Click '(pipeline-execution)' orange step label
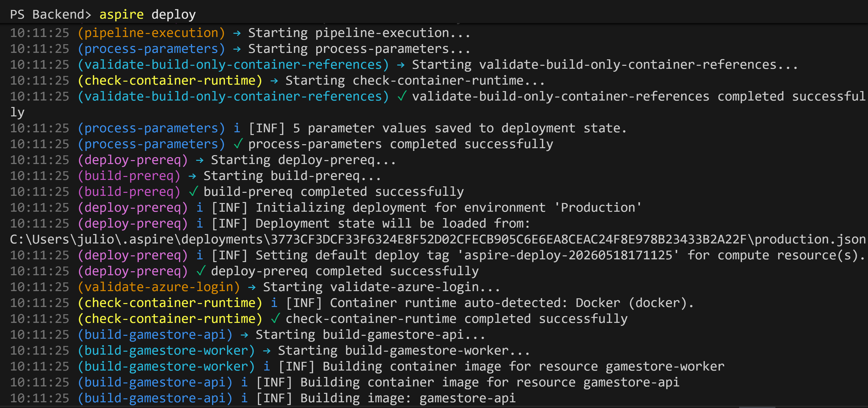The image size is (868, 408). tap(151, 33)
